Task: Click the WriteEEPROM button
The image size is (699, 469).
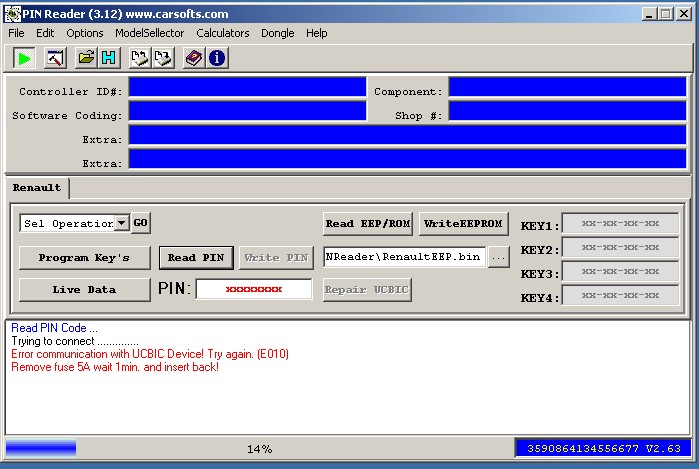Action: (x=463, y=224)
